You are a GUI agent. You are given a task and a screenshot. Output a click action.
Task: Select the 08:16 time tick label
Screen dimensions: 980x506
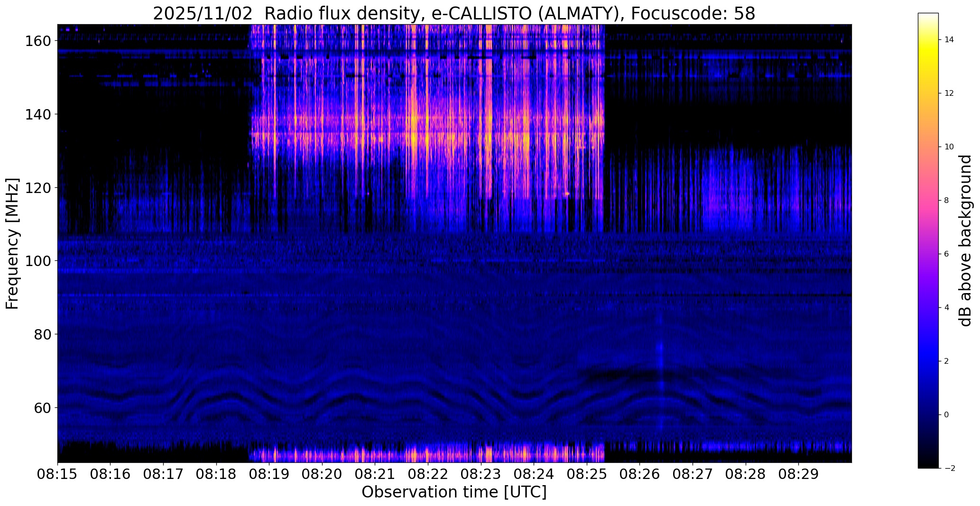111,474
